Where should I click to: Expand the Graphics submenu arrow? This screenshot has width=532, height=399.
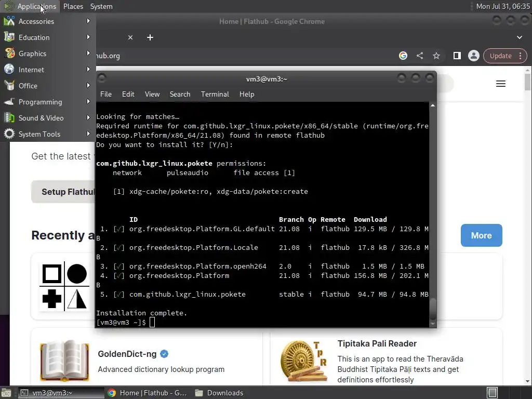pyautogui.click(x=88, y=54)
